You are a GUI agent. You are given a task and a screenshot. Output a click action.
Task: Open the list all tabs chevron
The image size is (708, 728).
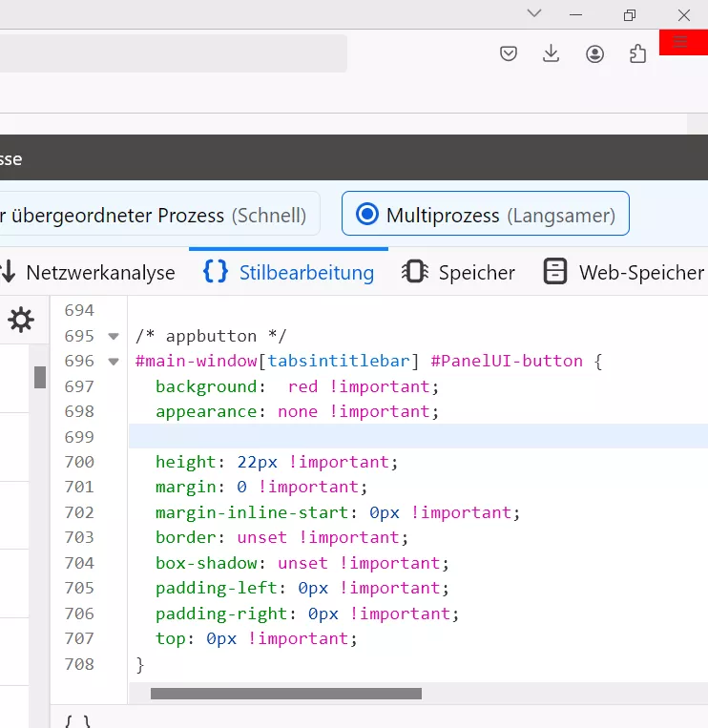click(534, 13)
